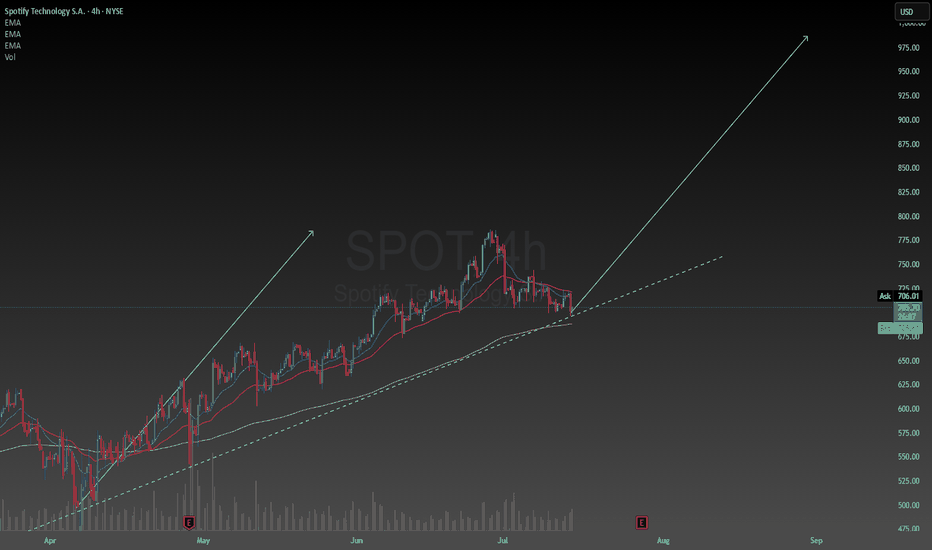Click the 900.00 price scale label
Screen dimensions: 932x550
pos(908,120)
